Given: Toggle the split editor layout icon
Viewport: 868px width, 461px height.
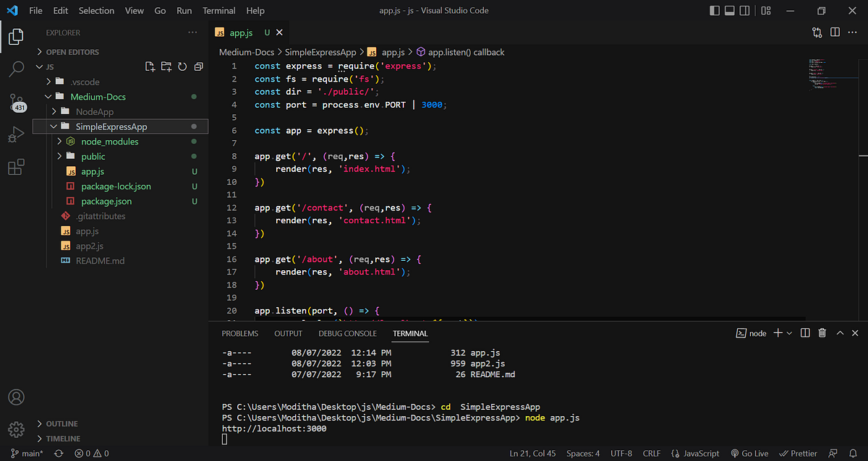Looking at the screenshot, I should click(835, 33).
